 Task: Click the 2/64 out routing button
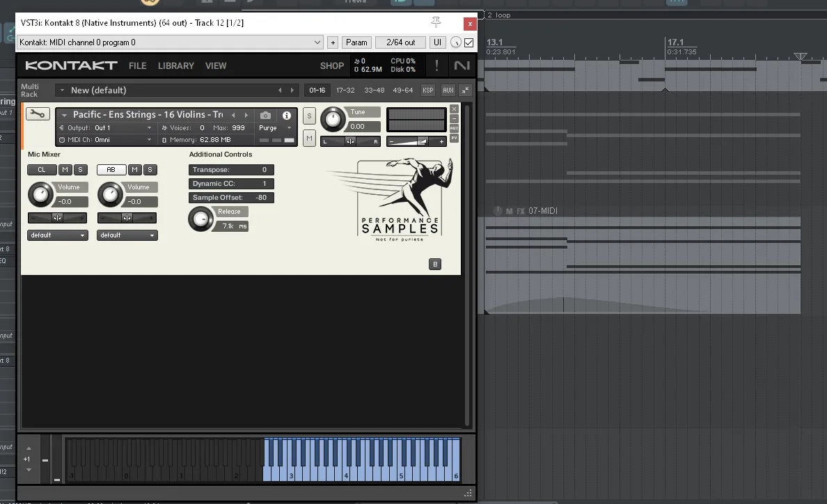click(400, 42)
